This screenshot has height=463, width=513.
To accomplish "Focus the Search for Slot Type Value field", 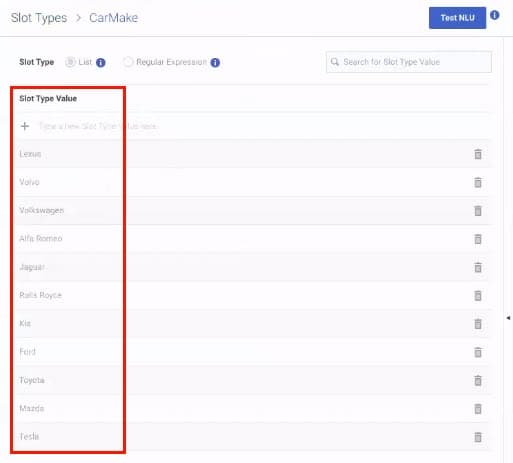I will (x=409, y=62).
